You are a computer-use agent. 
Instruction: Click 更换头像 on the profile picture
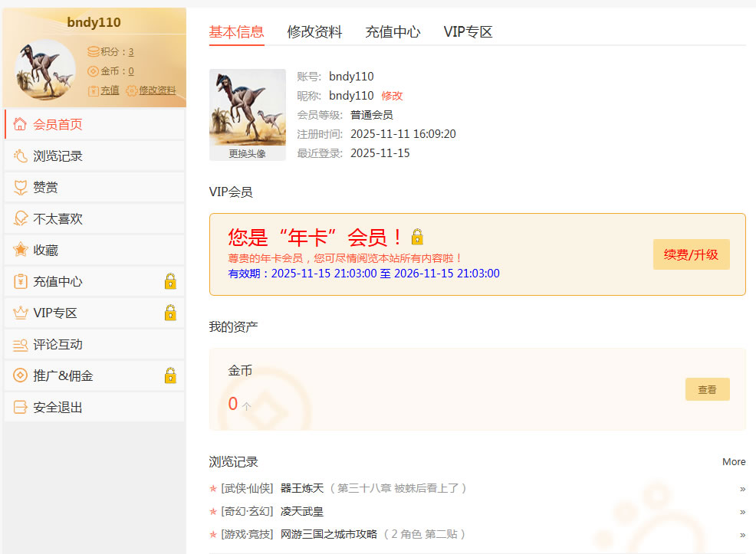click(x=247, y=153)
